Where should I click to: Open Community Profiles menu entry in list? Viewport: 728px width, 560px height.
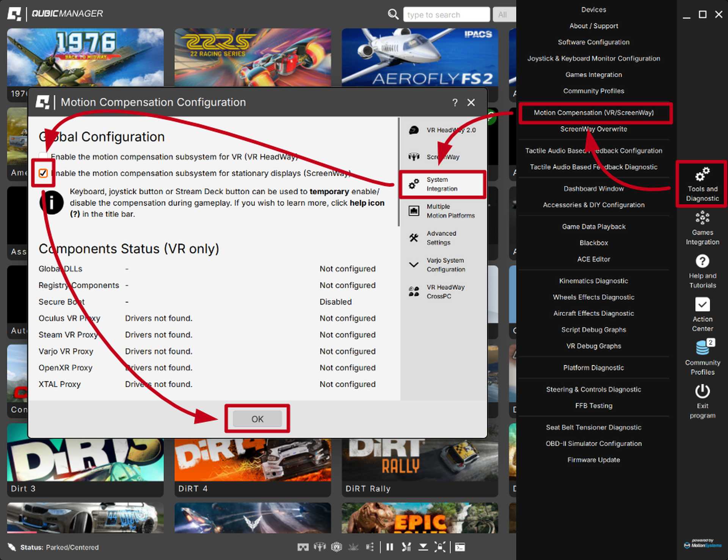[x=593, y=91]
